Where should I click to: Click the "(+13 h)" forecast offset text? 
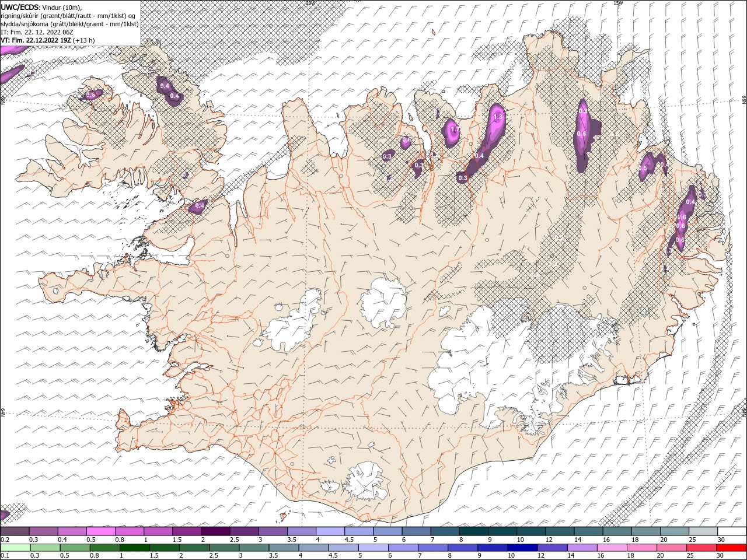click(x=83, y=40)
